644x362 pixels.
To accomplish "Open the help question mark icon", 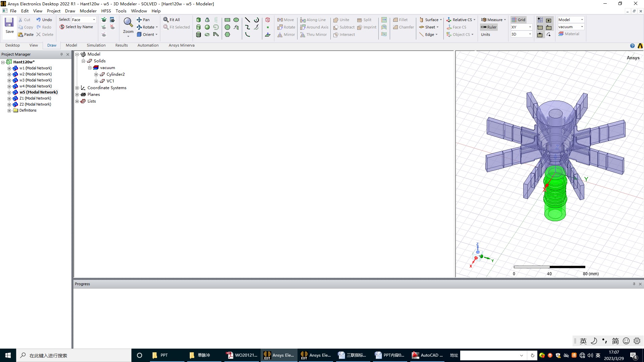I will [632, 46].
